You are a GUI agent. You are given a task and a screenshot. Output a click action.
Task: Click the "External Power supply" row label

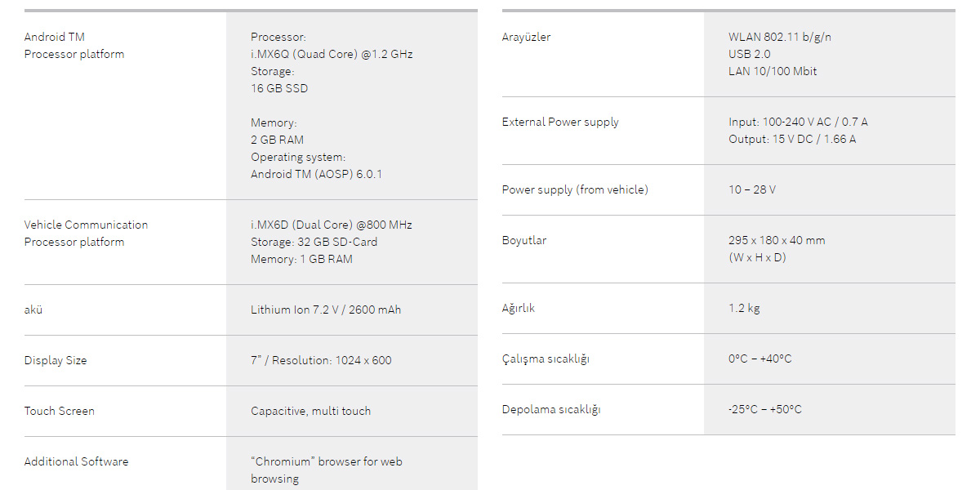pos(560,122)
